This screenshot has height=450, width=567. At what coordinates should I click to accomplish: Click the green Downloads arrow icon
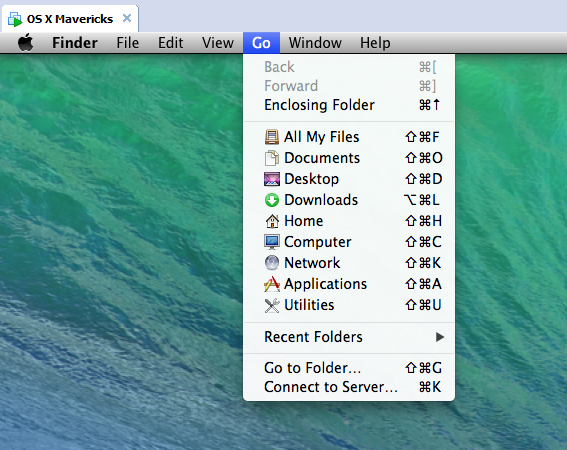point(272,200)
